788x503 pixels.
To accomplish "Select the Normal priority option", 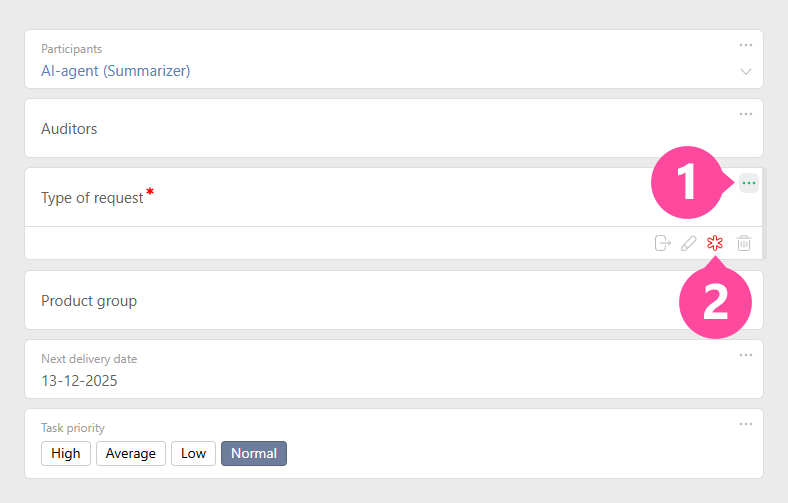I will point(254,453).
